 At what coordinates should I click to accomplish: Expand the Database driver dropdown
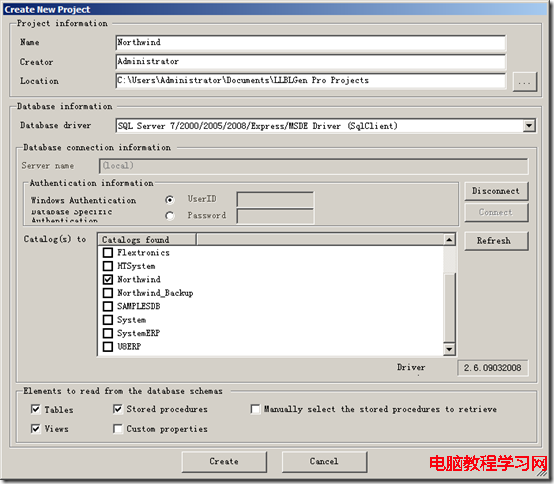pyautogui.click(x=529, y=126)
